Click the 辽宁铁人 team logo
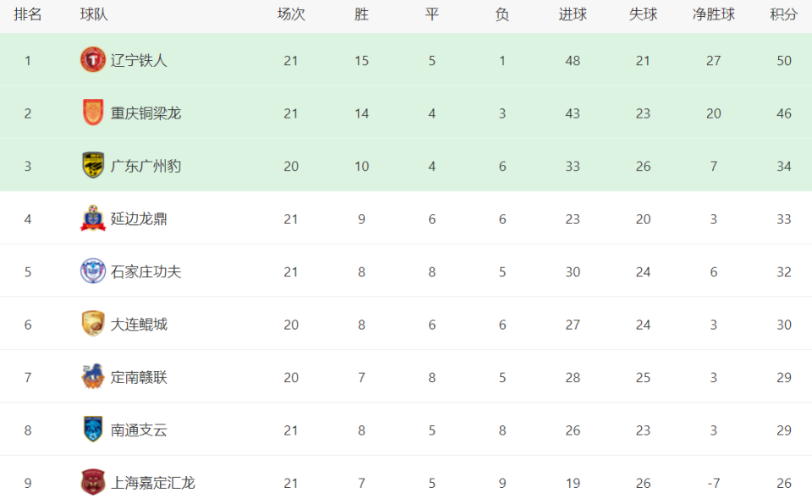Image resolution: width=812 pixels, height=504 pixels. pyautogui.click(x=93, y=59)
